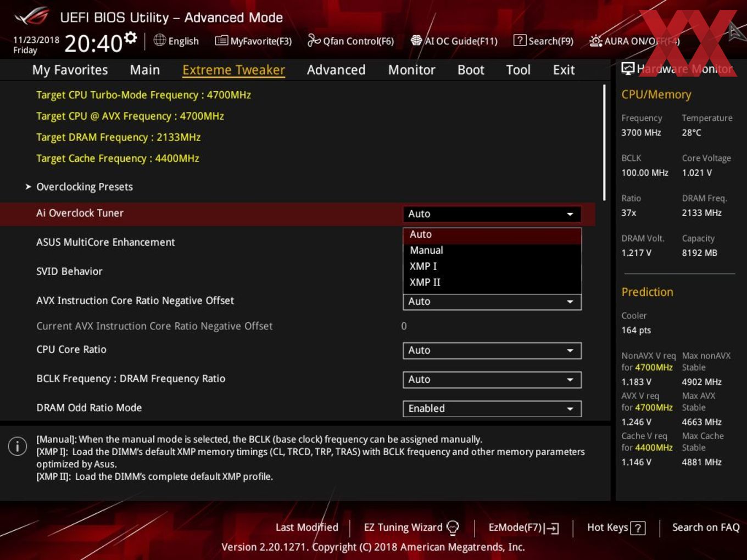
Task: Select the Extreme Tweaker tab
Action: pyautogui.click(x=233, y=70)
